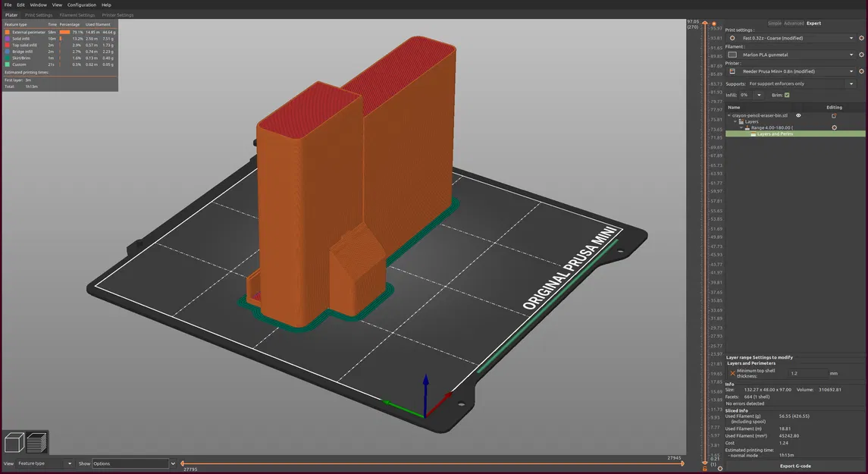Click the settings icon for Range 4.00-180.00
This screenshot has height=474, width=868.
click(834, 127)
